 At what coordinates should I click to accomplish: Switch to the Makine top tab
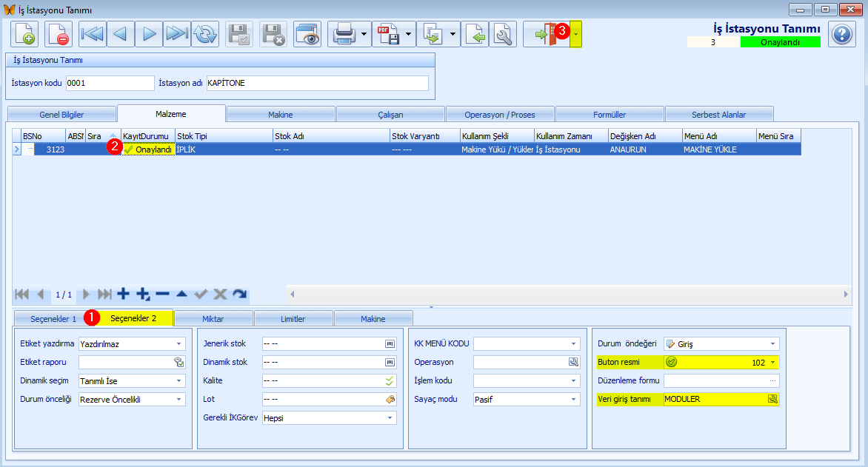click(281, 115)
